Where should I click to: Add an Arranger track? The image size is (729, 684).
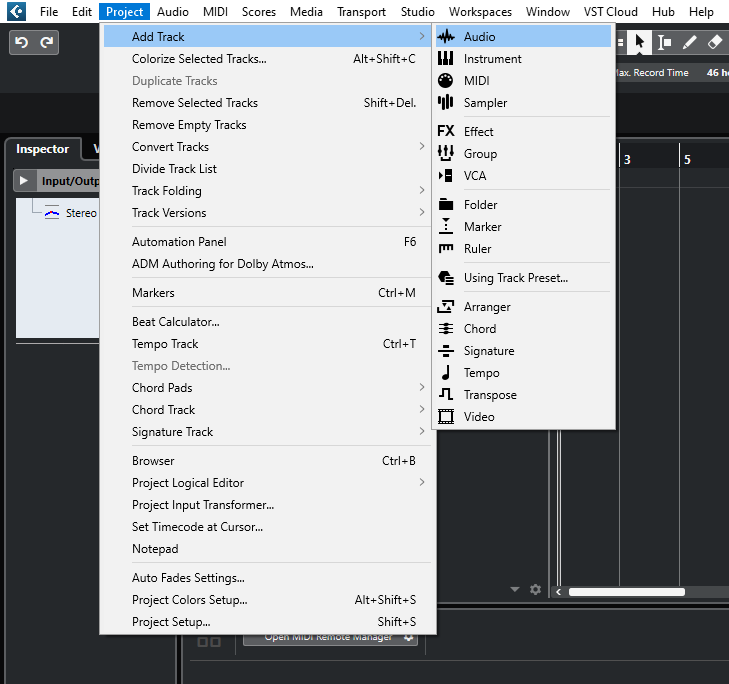[524, 307]
